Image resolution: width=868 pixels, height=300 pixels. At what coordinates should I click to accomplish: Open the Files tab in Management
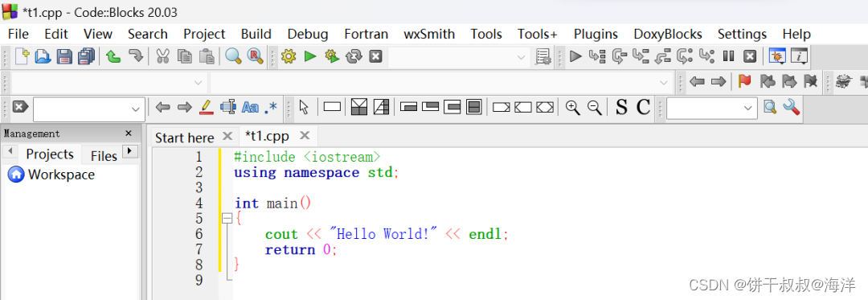coord(104,156)
